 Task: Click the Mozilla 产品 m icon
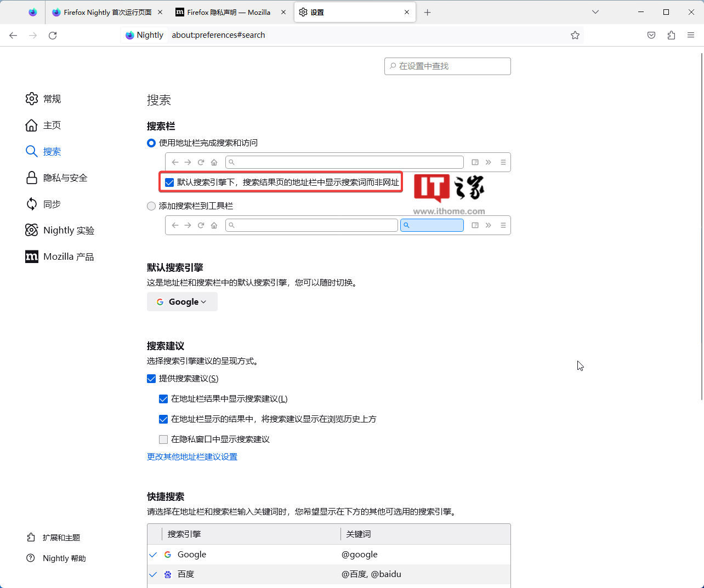(x=32, y=256)
